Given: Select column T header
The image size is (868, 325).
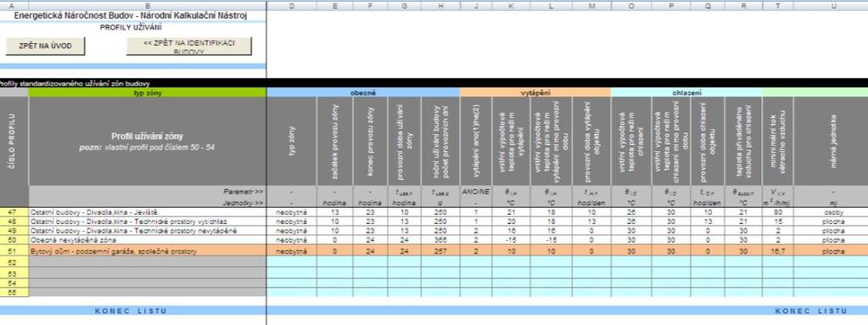Looking at the screenshot, I should [778, 6].
